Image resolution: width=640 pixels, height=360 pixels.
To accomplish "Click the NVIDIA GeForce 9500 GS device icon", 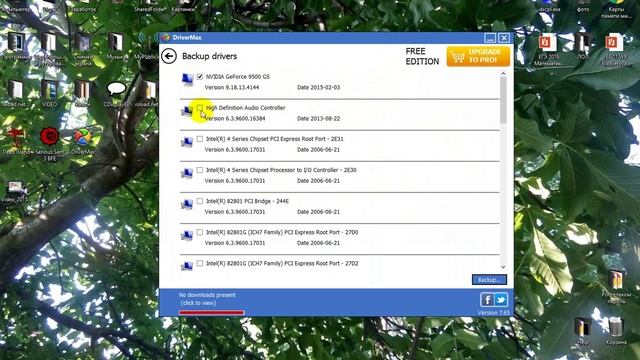I will point(187,80).
